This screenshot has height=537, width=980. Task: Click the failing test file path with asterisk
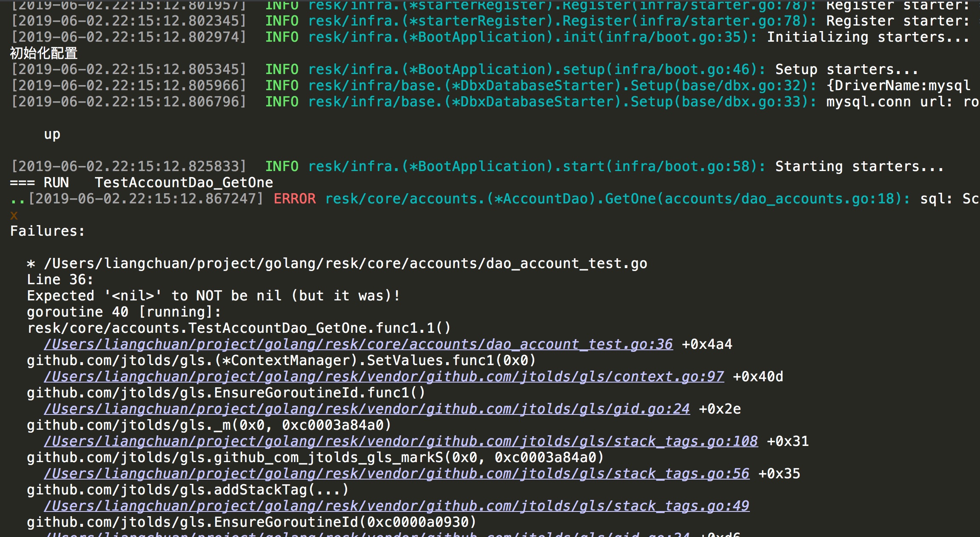337,263
